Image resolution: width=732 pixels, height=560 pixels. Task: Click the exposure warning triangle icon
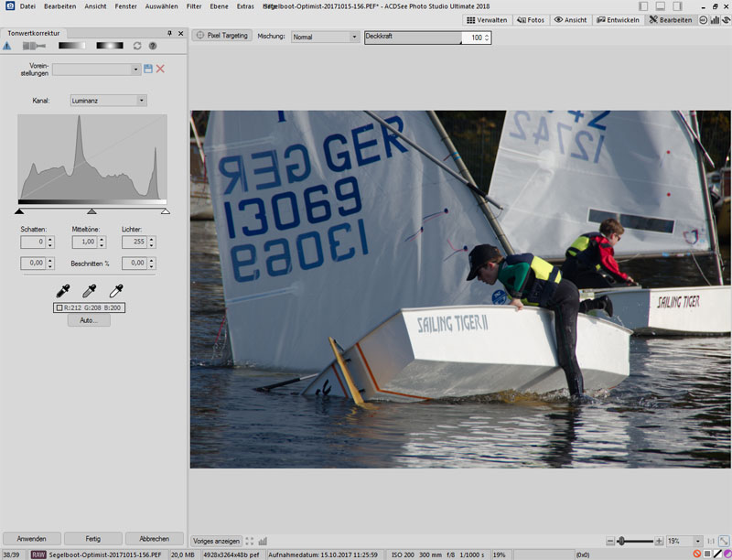tap(7, 46)
